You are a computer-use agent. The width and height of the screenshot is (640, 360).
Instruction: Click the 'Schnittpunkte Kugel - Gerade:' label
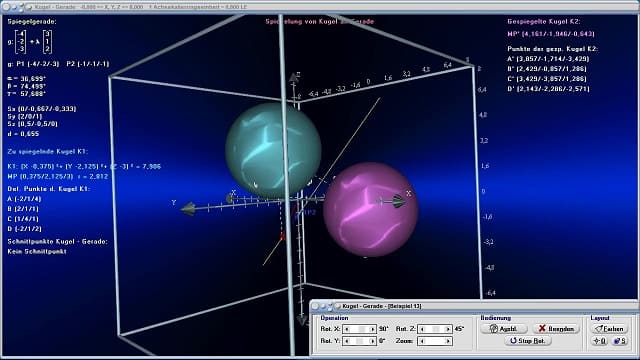[58, 242]
